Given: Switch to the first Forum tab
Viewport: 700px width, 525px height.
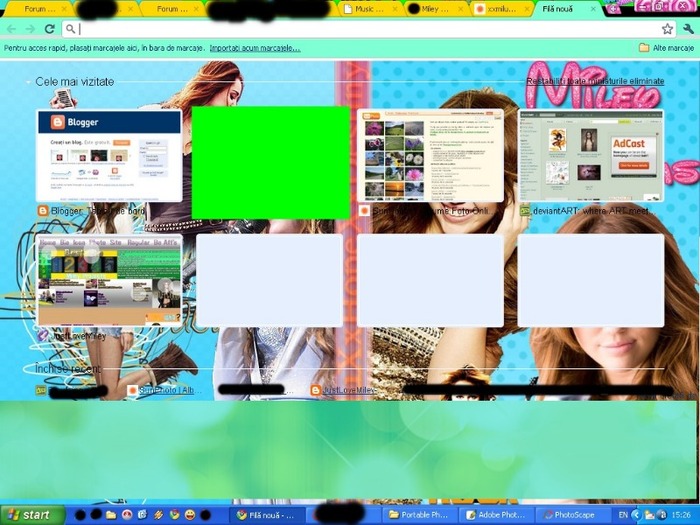Looking at the screenshot, I should point(39,8).
